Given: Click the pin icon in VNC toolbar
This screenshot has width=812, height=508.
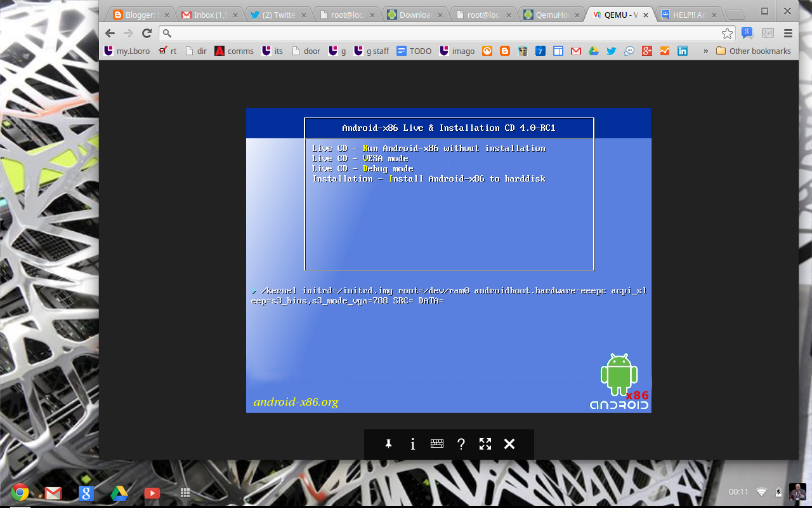Looking at the screenshot, I should click(388, 444).
